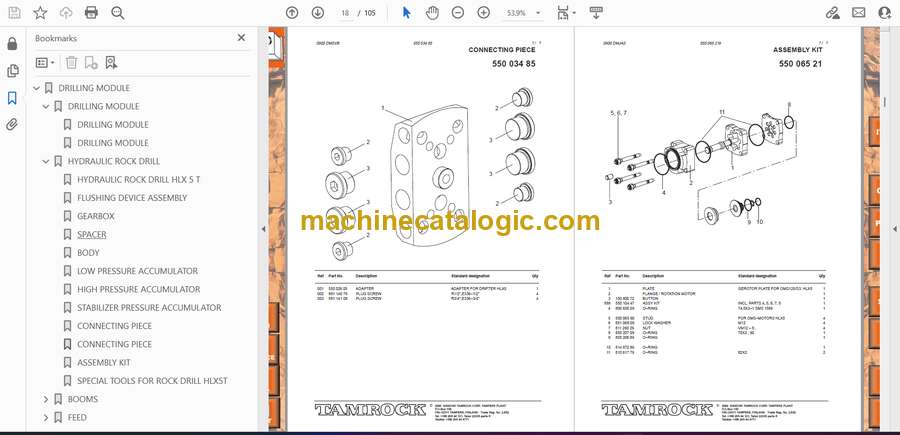Image resolution: width=900 pixels, height=435 pixels.
Task: Open FLUSHING DEVICE ASSEMBLY bookmark
Action: point(132,198)
